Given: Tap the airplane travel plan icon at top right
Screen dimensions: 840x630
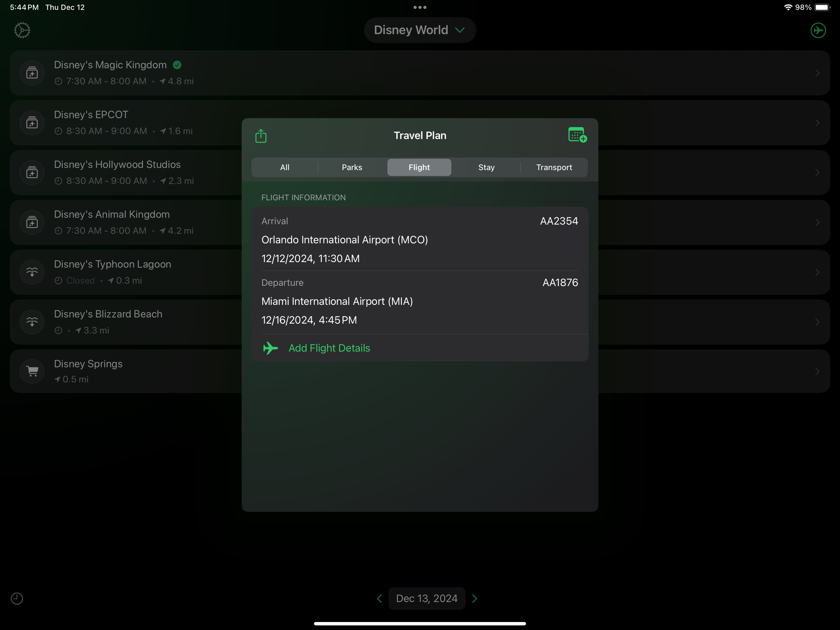Looking at the screenshot, I should coord(818,30).
